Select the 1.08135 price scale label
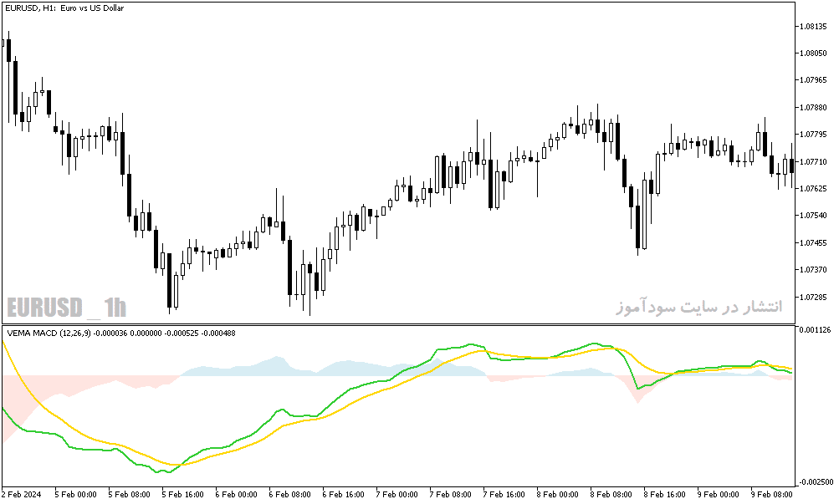The height and width of the screenshot is (504, 839). [813, 26]
